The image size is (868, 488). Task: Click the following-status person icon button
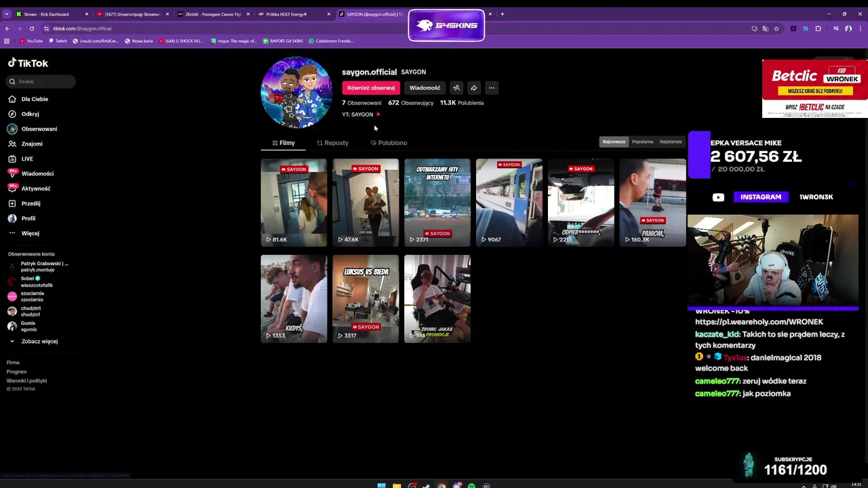click(456, 87)
